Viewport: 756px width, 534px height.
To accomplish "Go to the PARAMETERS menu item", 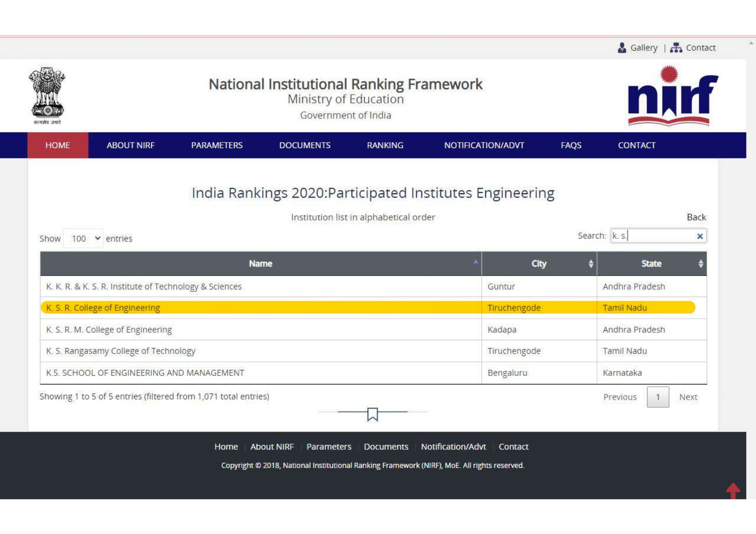I will click(216, 146).
